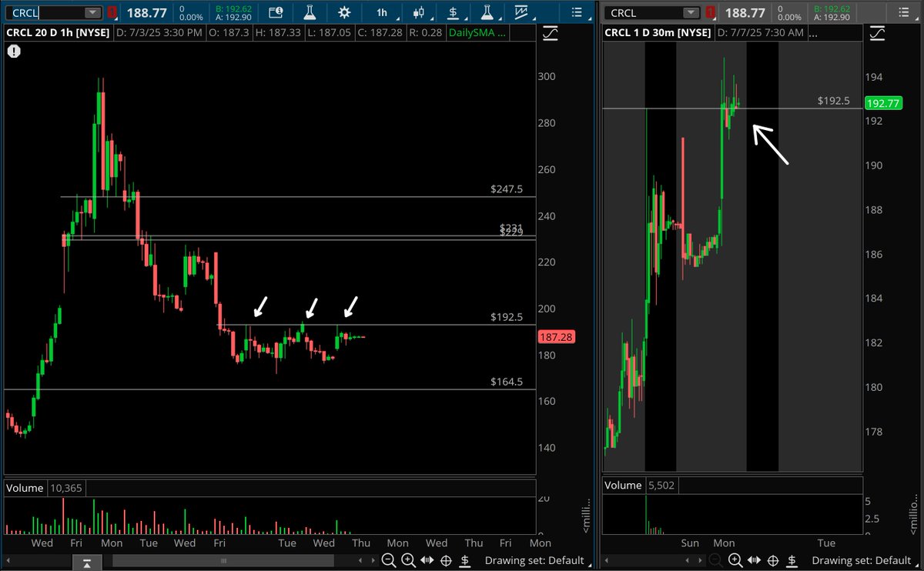The height and width of the screenshot is (571, 924).
Task: Open the second flask patterns icon
Action: [487, 12]
